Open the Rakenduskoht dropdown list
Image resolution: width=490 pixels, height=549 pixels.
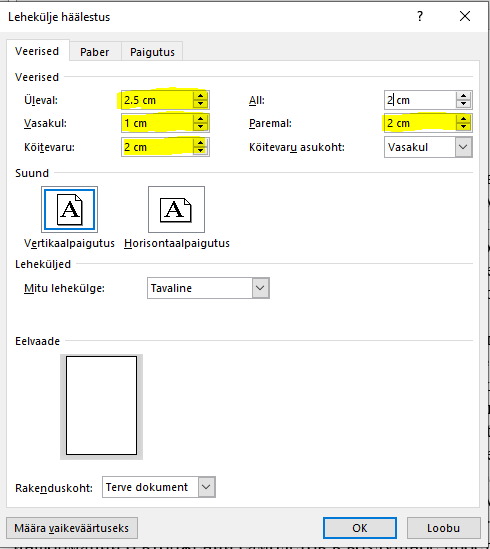pyautogui.click(x=206, y=487)
